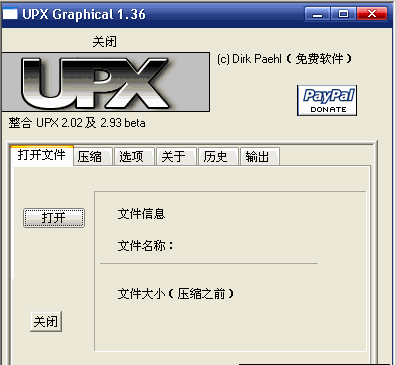Screen dimensions: 397x365
Task: Click the (c) Dirk Paehl（免费软件）text
Action: 285,59
